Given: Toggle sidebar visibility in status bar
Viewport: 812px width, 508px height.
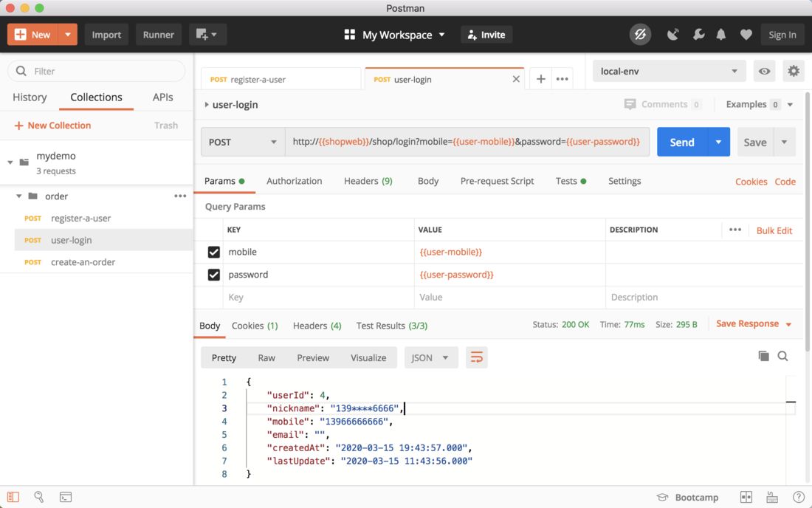Looking at the screenshot, I should (13, 498).
